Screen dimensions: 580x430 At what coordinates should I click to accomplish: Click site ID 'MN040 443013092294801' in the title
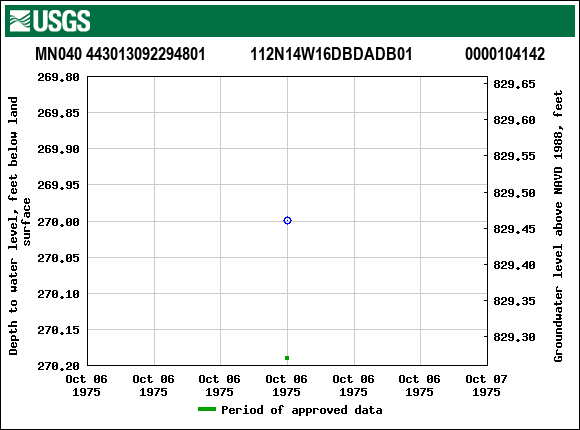[x=120, y=54]
